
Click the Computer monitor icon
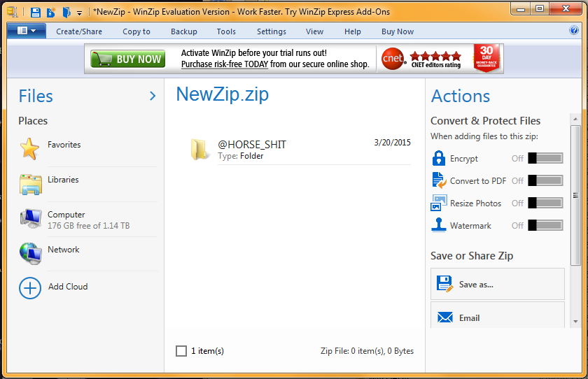pyautogui.click(x=31, y=219)
